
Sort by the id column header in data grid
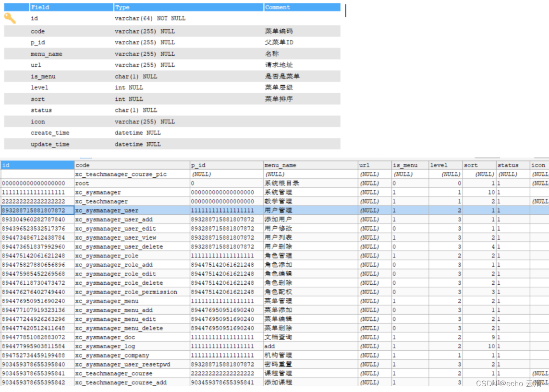37,165
